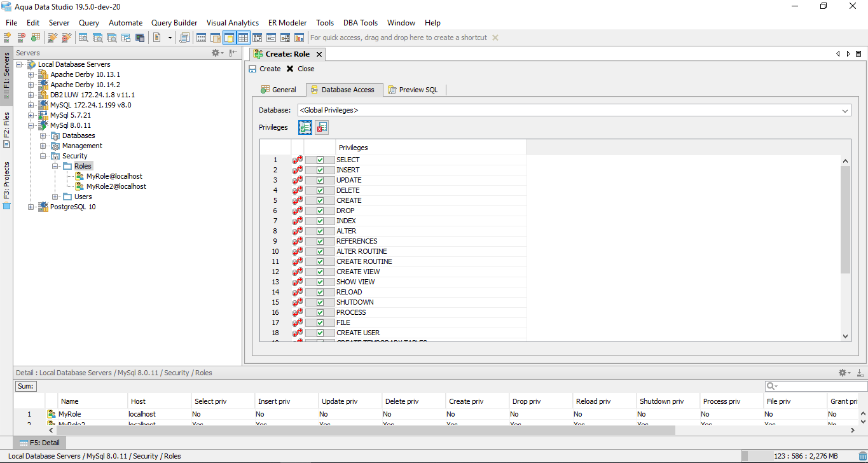Click the grant icon in the SELECT row
This screenshot has height=463, width=868.
point(298,160)
